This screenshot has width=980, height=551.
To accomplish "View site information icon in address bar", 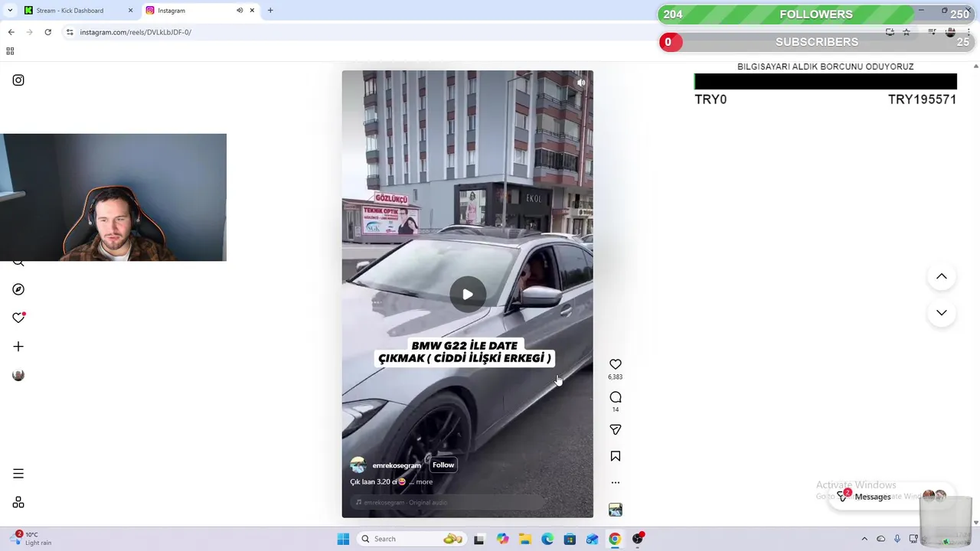I will point(70,32).
